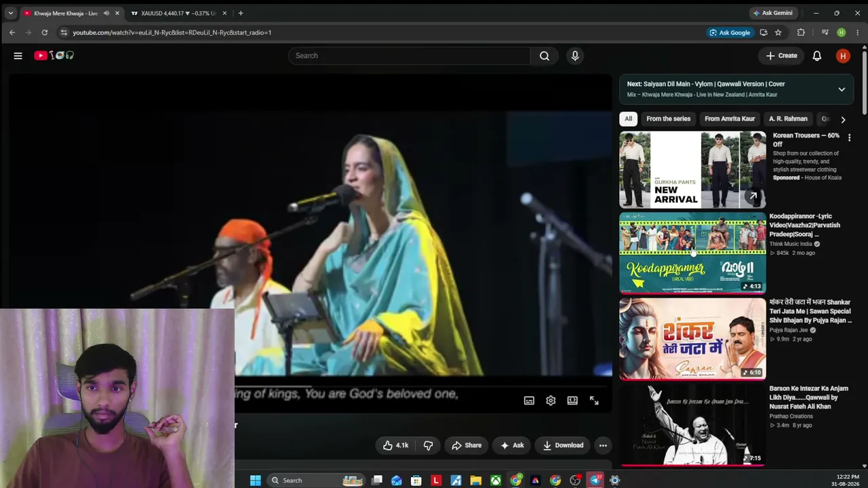The width and height of the screenshot is (868, 488).
Task: Click the Ask button below the video
Action: [511, 445]
